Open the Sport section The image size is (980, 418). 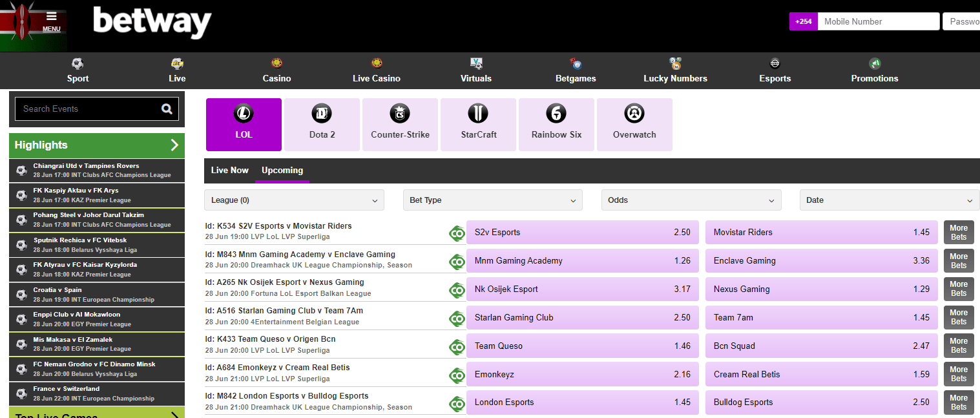[x=78, y=70]
